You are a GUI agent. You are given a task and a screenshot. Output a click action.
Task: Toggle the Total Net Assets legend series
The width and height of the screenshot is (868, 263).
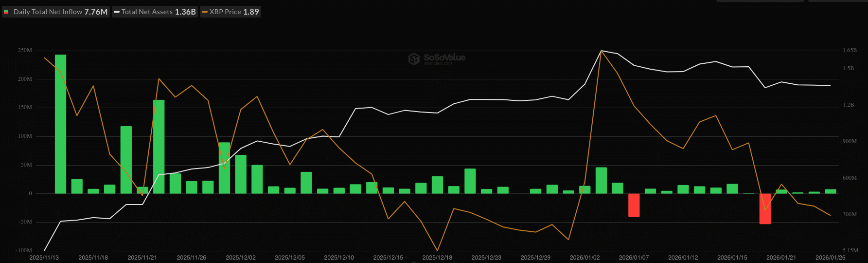(x=155, y=12)
